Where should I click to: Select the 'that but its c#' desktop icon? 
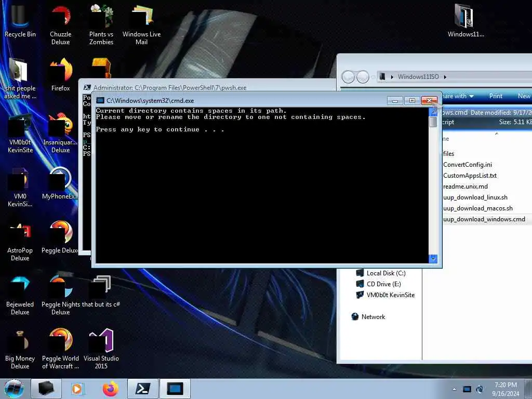(101, 291)
